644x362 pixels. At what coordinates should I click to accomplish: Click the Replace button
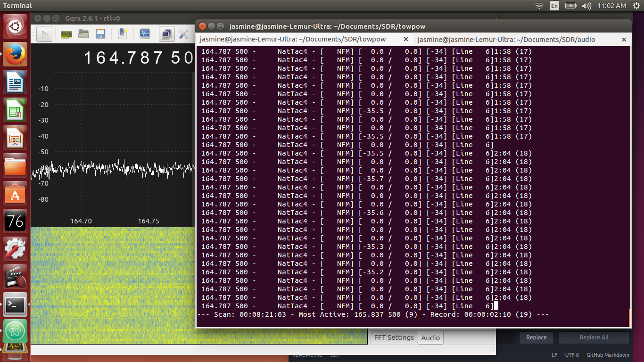536,337
